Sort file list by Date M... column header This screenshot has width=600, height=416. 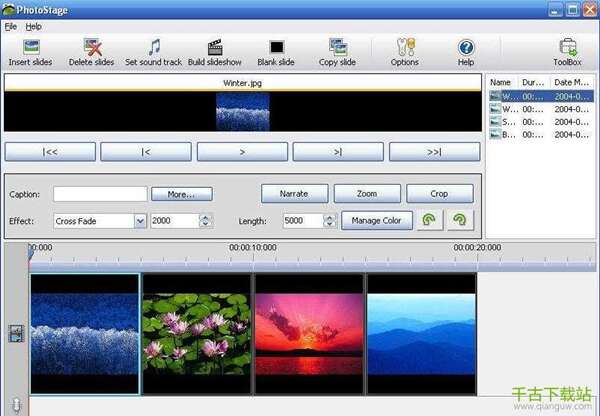click(572, 82)
